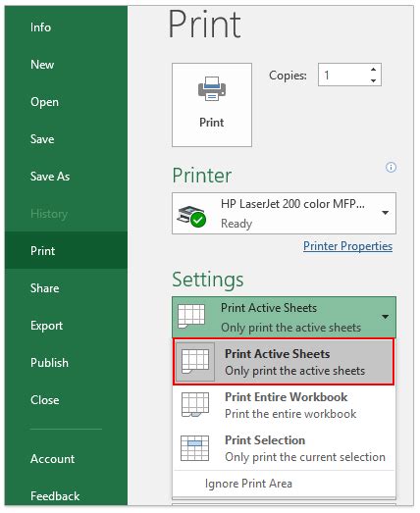
Task: Click the HP LaserJet printer status icon
Action: [191, 216]
